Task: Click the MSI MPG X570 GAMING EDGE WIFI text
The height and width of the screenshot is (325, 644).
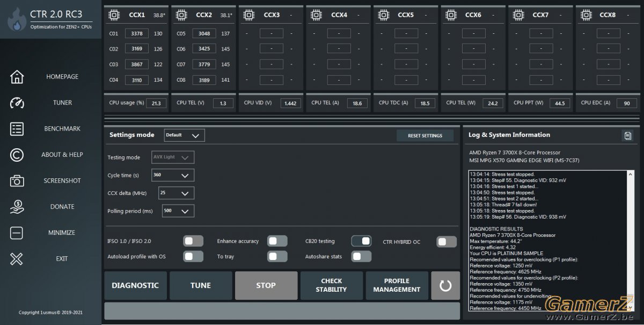Action: click(524, 160)
